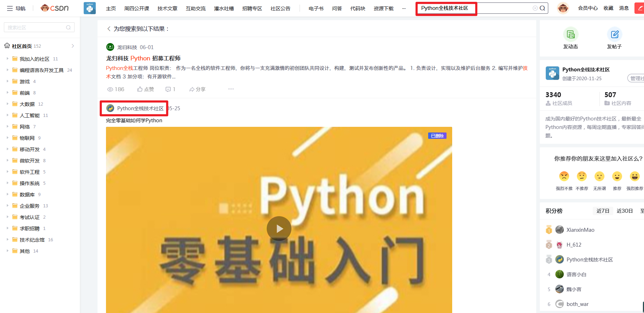
Task: Open the user avatar menu
Action: 563,8
